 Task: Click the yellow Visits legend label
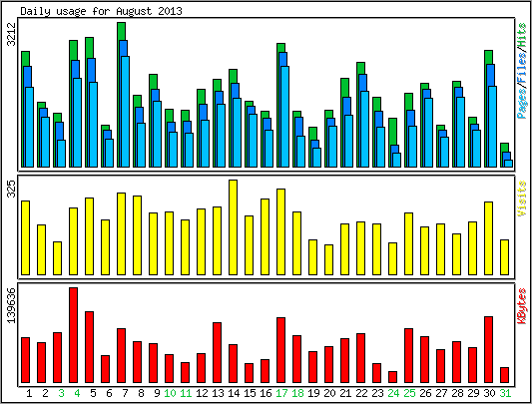click(522, 199)
